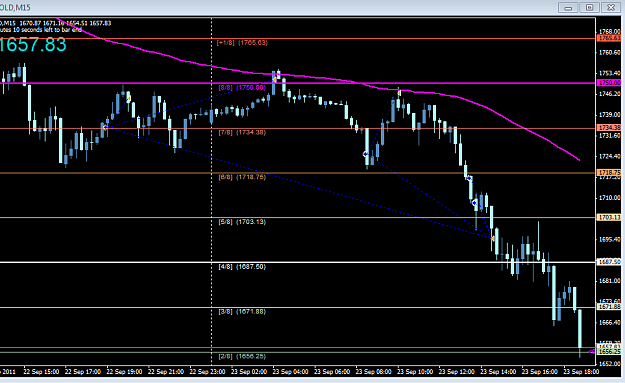625x383 pixels.
Task: Click the 22 Sep 23:00 time label
Action: [x=207, y=371]
